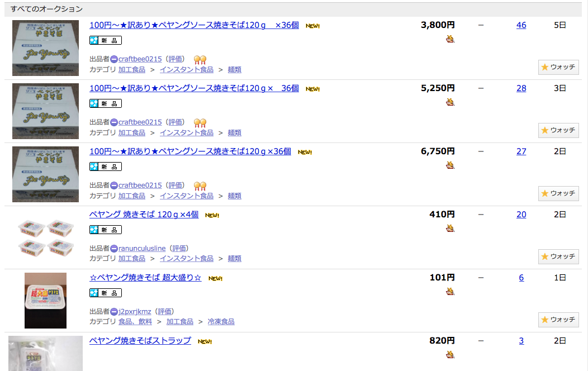
Task: View the 46 bids on the 3,800円 listing
Action: tap(521, 25)
